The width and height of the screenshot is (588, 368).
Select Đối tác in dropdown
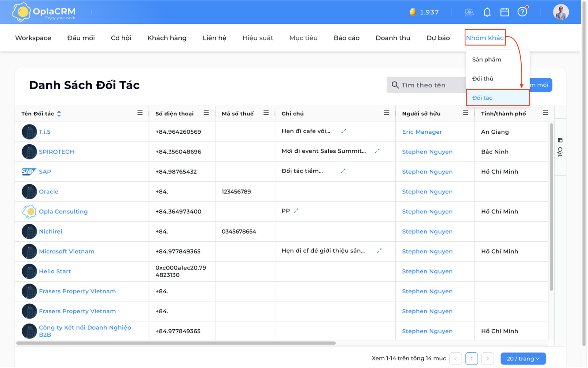click(x=498, y=98)
